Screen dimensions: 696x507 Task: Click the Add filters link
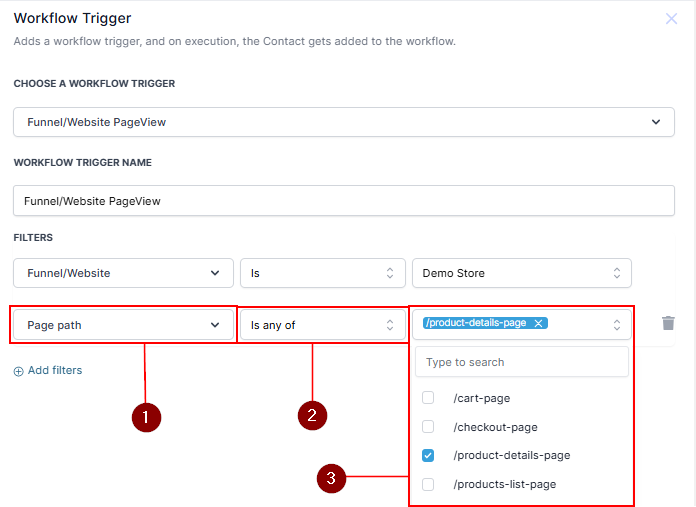(55, 371)
